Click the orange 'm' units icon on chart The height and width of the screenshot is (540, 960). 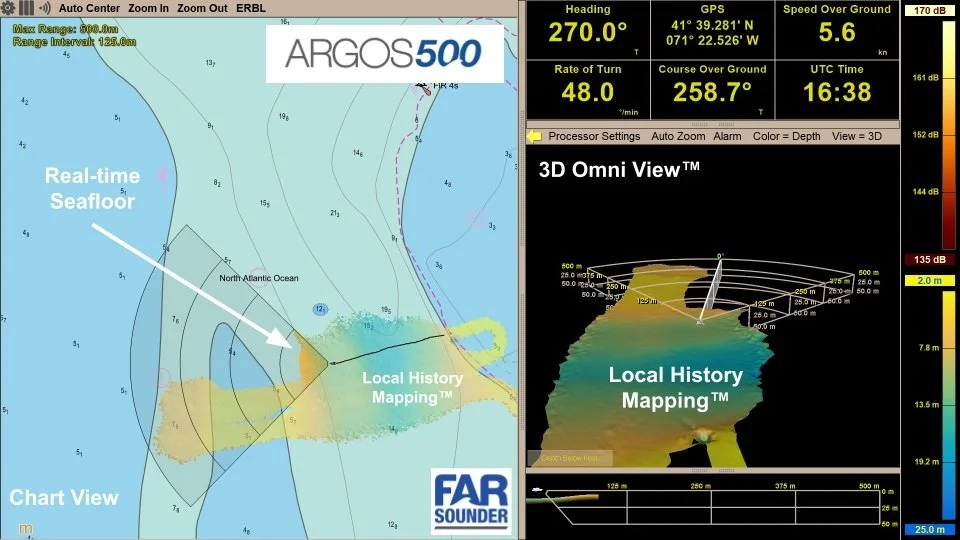point(25,528)
